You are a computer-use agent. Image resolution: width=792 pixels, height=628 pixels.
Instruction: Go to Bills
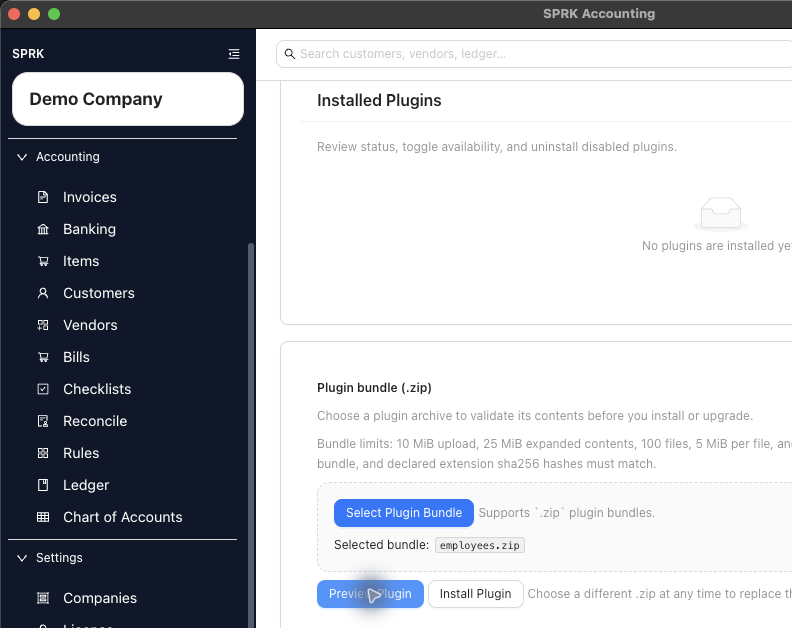pos(76,357)
